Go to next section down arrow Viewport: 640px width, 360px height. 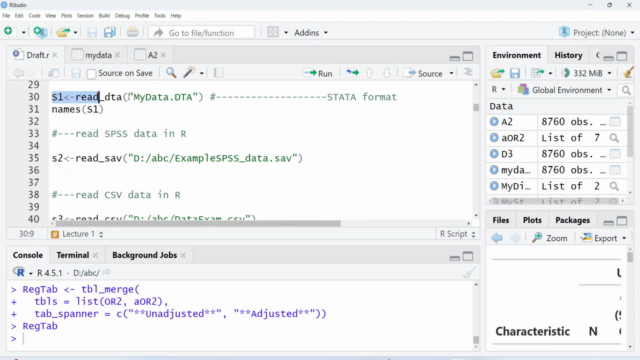[x=387, y=73]
